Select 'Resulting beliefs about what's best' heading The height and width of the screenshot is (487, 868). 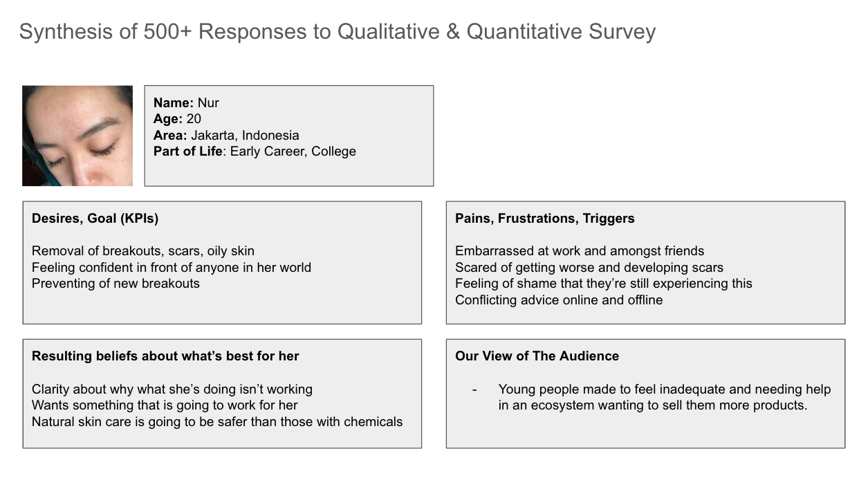165,356
